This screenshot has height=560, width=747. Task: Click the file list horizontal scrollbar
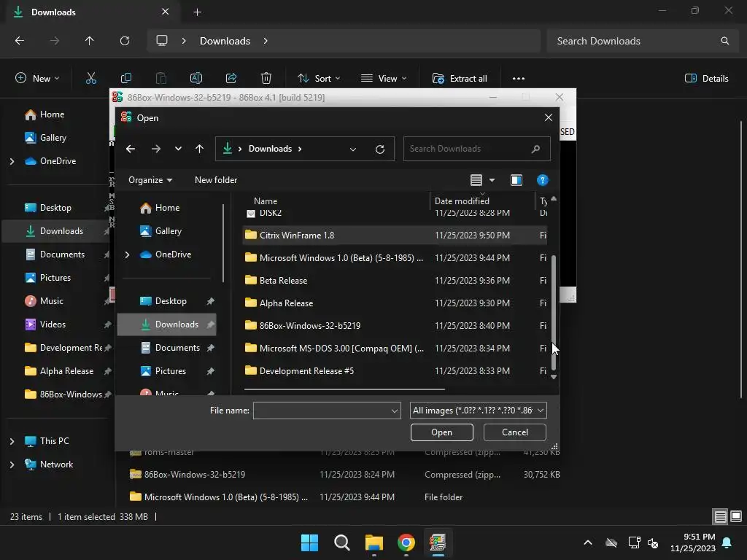point(344,389)
